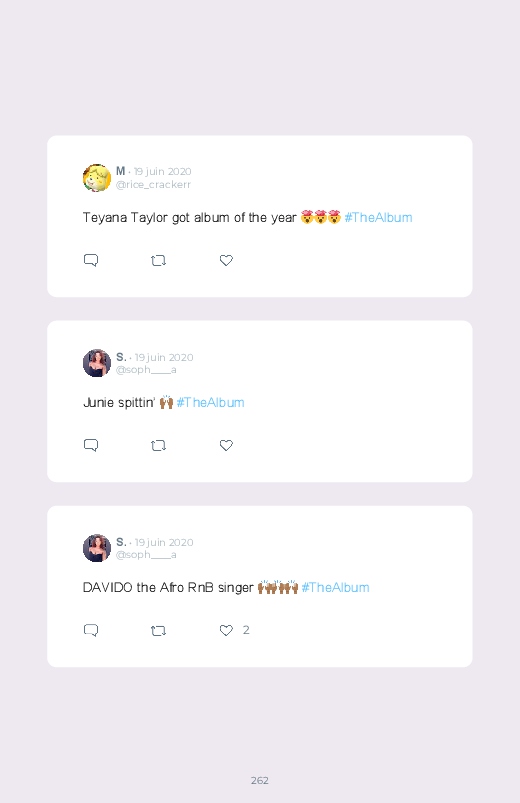Click the @soph____a handle on Junie tweet

tap(146, 370)
